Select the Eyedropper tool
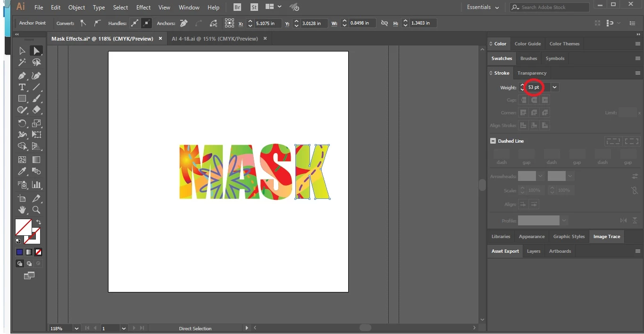This screenshot has width=644, height=334. pyautogui.click(x=22, y=171)
